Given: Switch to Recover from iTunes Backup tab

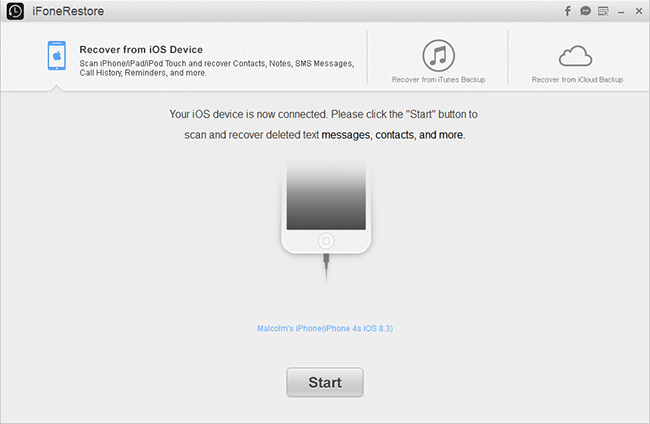Looking at the screenshot, I should coord(438,78).
